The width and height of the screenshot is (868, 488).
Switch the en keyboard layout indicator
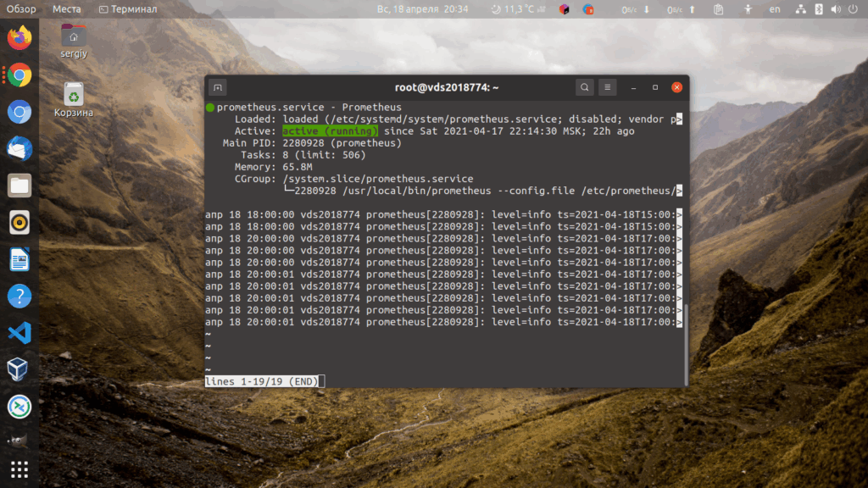(x=775, y=9)
